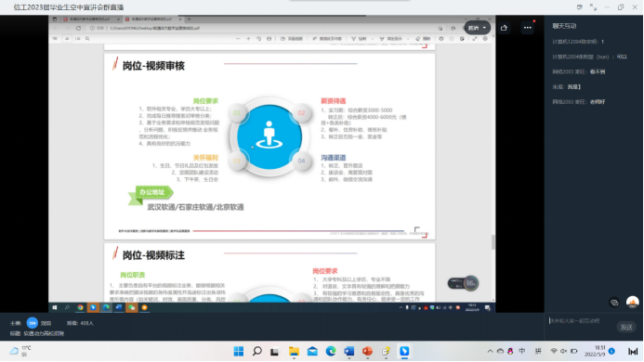644x362 pixels.
Task: Toggle the 中 Chinese/English input mode
Action: pyautogui.click(x=522, y=351)
